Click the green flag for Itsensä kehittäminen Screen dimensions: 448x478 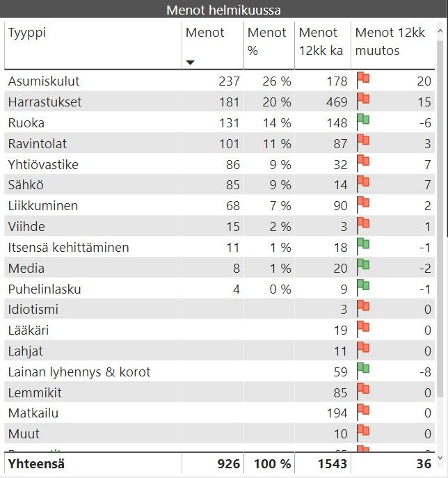tap(362, 247)
